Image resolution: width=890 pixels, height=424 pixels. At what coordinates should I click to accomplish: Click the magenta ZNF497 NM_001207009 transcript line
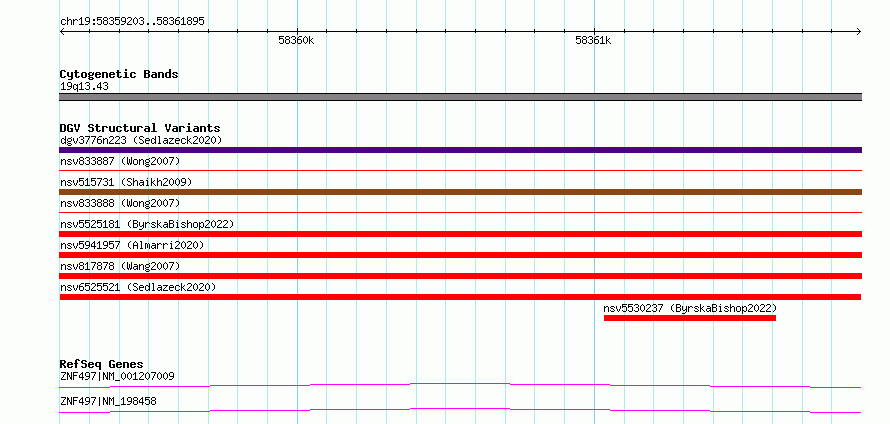pos(460,386)
